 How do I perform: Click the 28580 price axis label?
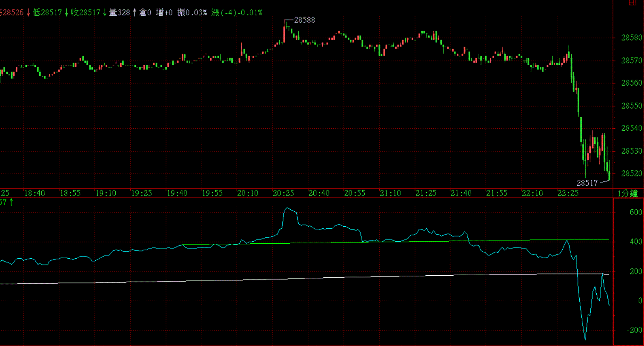point(632,38)
